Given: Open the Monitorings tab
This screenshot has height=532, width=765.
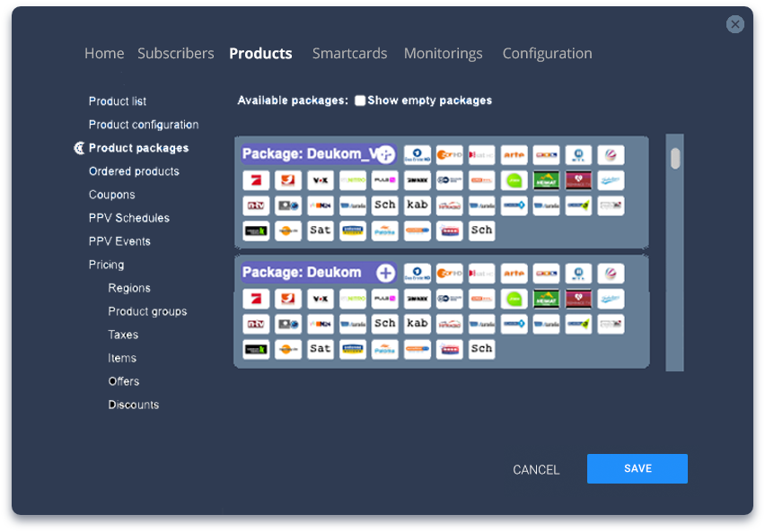Looking at the screenshot, I should coord(443,53).
